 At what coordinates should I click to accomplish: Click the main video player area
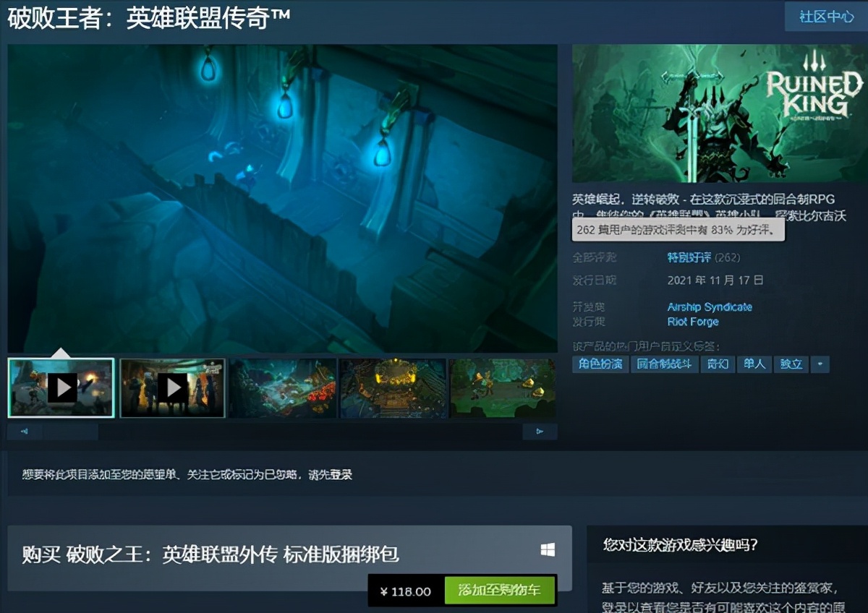click(283, 199)
